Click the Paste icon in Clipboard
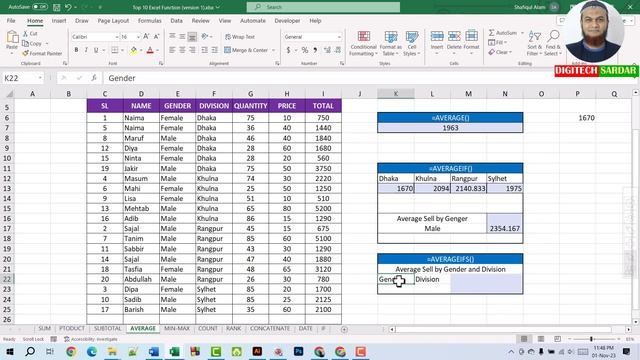640x360 pixels. (12, 38)
